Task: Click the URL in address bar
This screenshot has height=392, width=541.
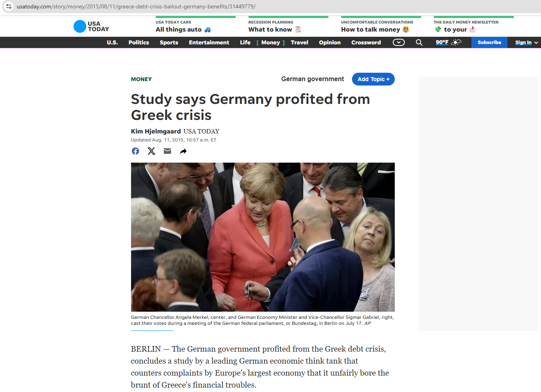Action: (136, 6)
